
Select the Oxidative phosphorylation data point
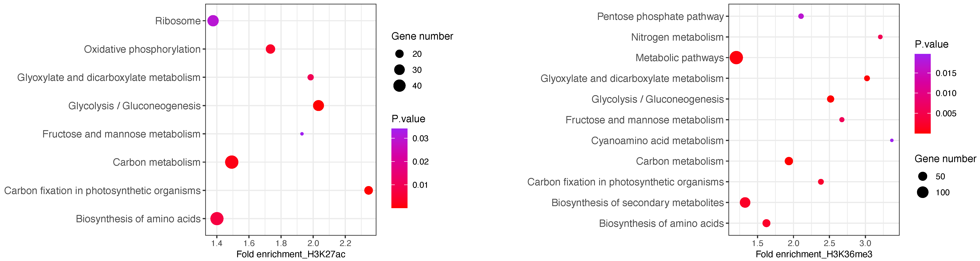(x=270, y=49)
